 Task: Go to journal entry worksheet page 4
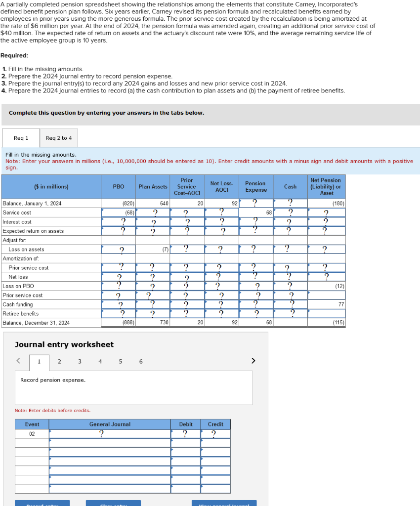(x=100, y=361)
